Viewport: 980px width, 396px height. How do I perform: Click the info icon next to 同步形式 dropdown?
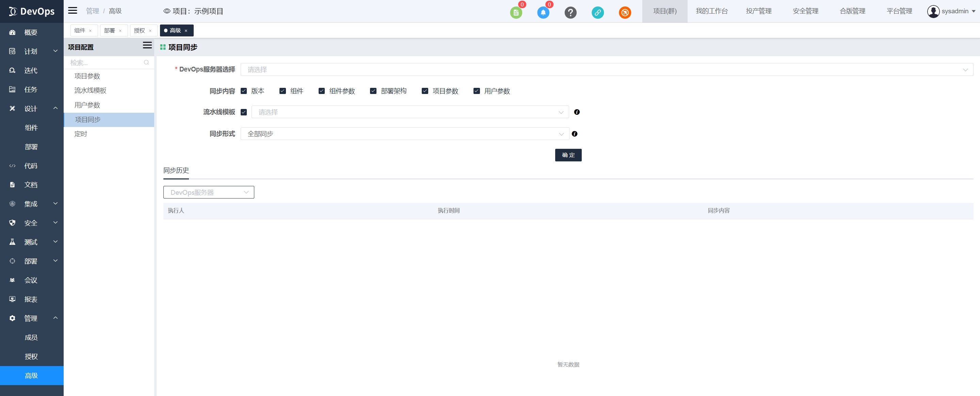coord(575,134)
